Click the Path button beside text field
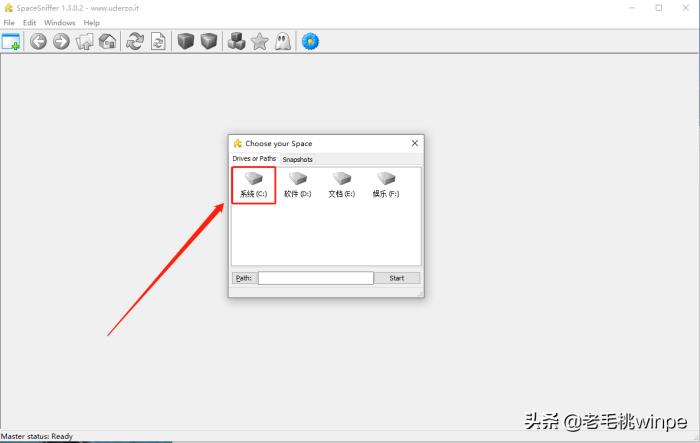Image resolution: width=700 pixels, height=443 pixels. 243,278
